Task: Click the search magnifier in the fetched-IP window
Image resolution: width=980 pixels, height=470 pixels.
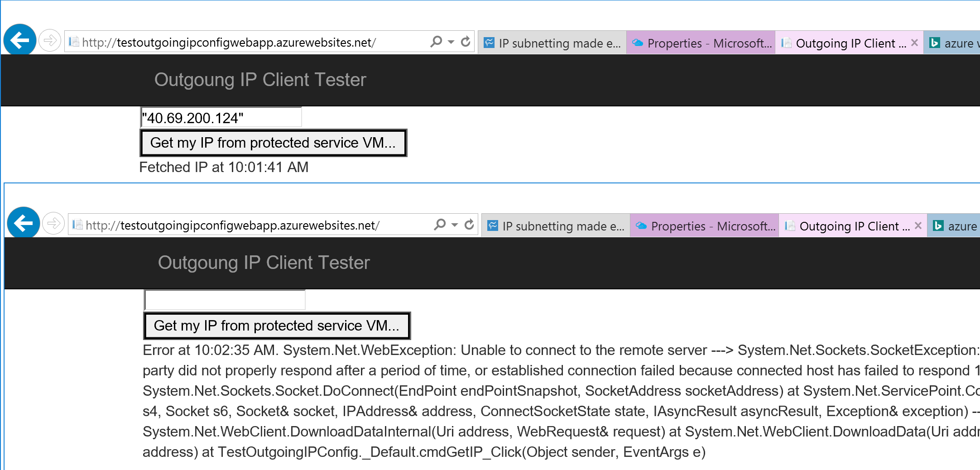Action: pos(436,42)
